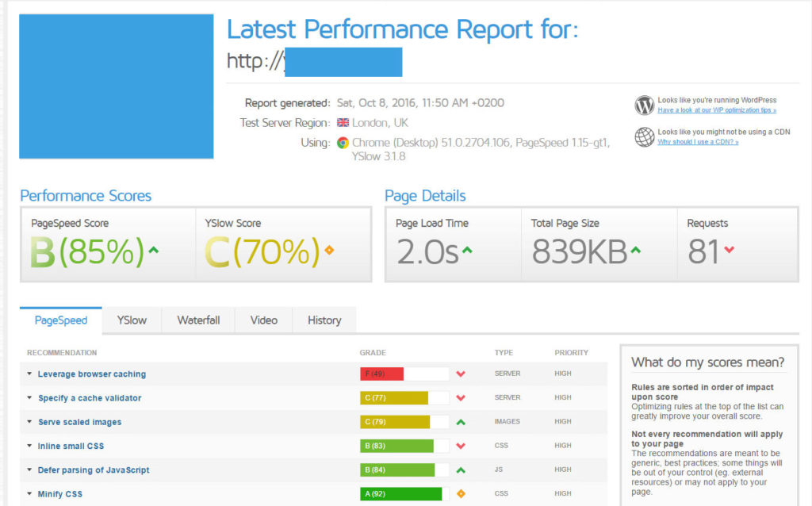Click red arrow next to Leverage browser caching grade
Viewport: 812px width, 506px height.
461,374
